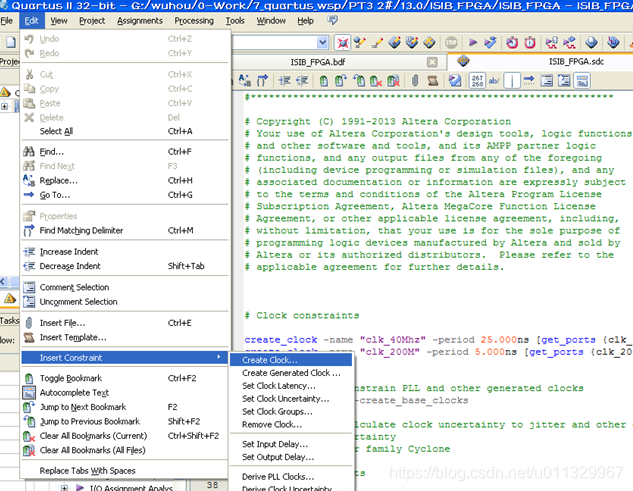Click Select All in Edit menu
The height and width of the screenshot is (491, 633).
125,131
